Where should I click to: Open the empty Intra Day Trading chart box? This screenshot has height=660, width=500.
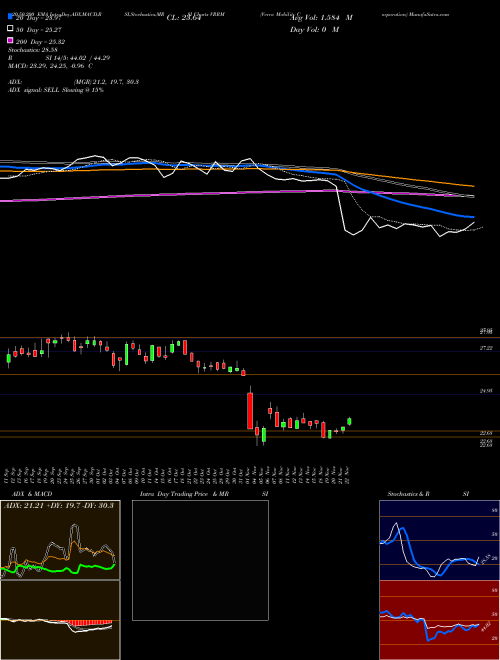pos(200,560)
